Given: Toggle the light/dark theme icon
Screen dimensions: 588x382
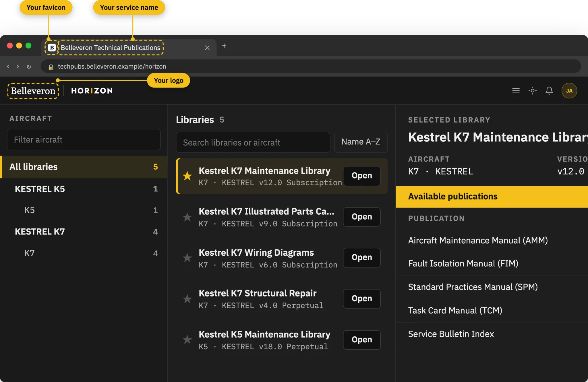Looking at the screenshot, I should (x=532, y=91).
